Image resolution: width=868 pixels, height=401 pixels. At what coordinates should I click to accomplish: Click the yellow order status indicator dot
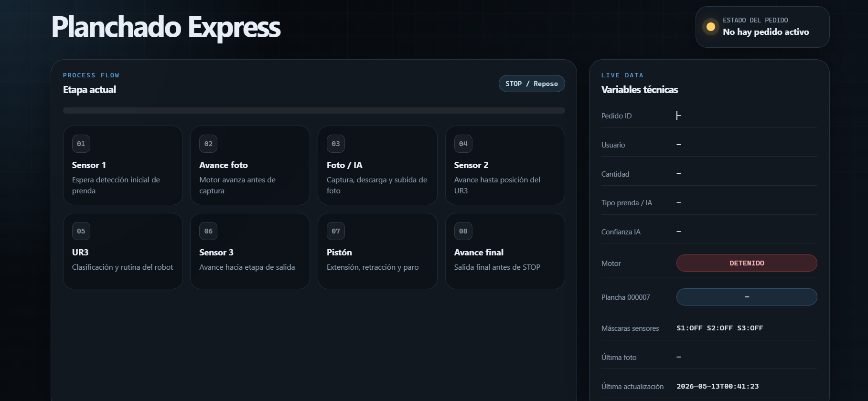coord(710,27)
